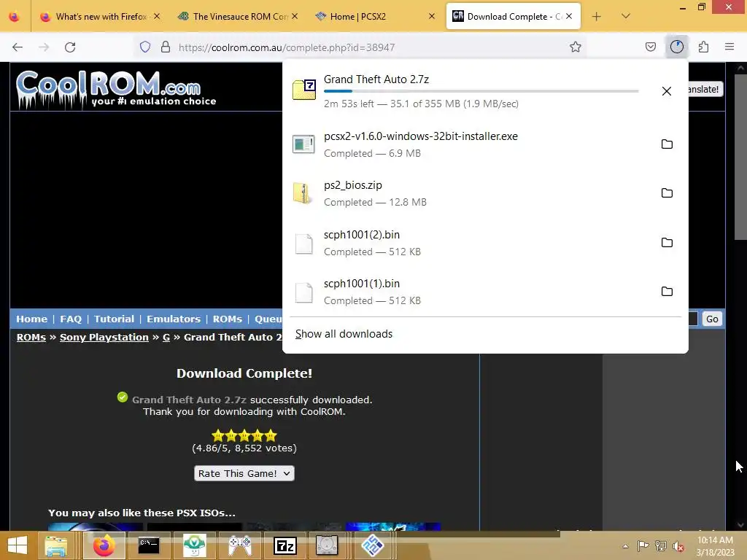Select the Download Complete tab
This screenshot has width=747, height=560.
(x=514, y=17)
